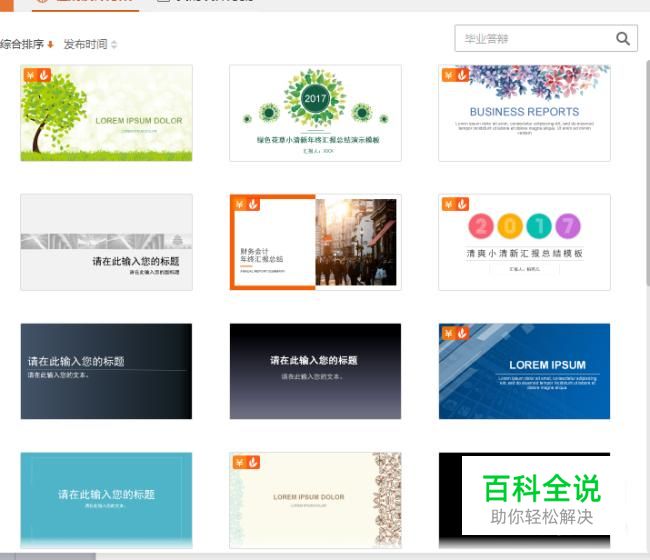Click paid badge on 财务会计 template
The height and width of the screenshot is (560, 650).
click(x=246, y=204)
